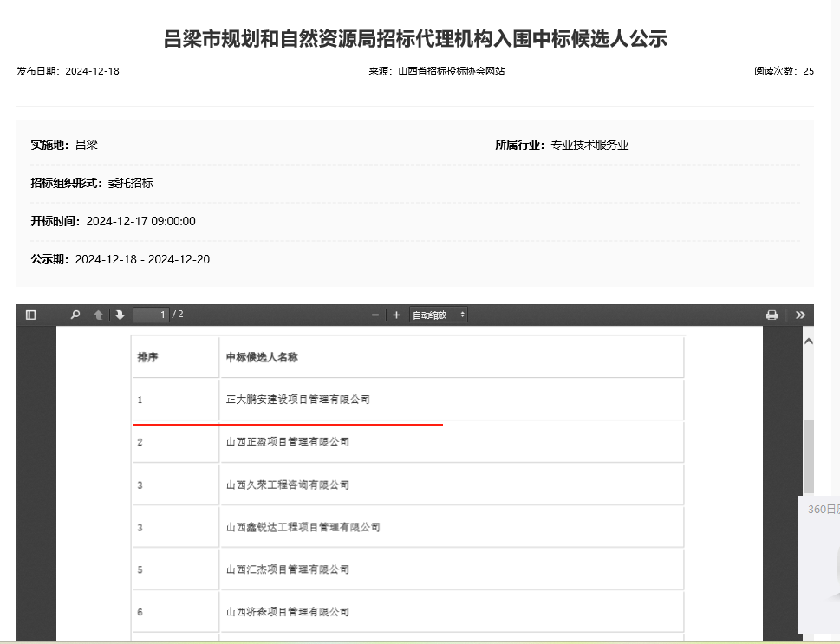
Task: Click the 山西鑫锐达工程项目管理有限公司 entry
Action: pyautogui.click(x=303, y=527)
